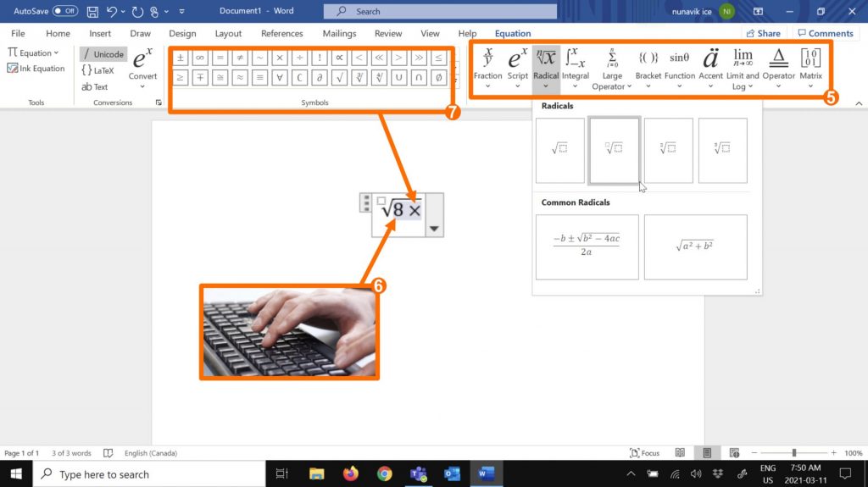This screenshot has width=868, height=487.
Task: Adjust the zoom slider in status bar
Action: point(794,453)
